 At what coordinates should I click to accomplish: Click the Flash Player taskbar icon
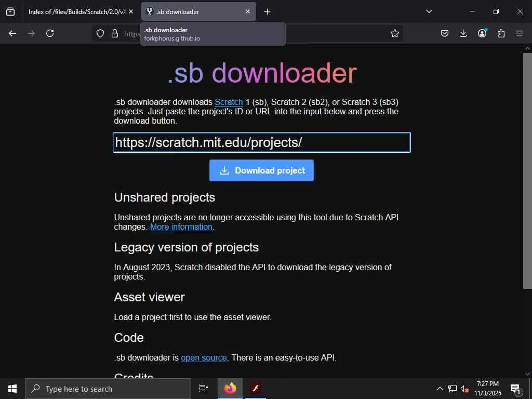click(x=256, y=389)
